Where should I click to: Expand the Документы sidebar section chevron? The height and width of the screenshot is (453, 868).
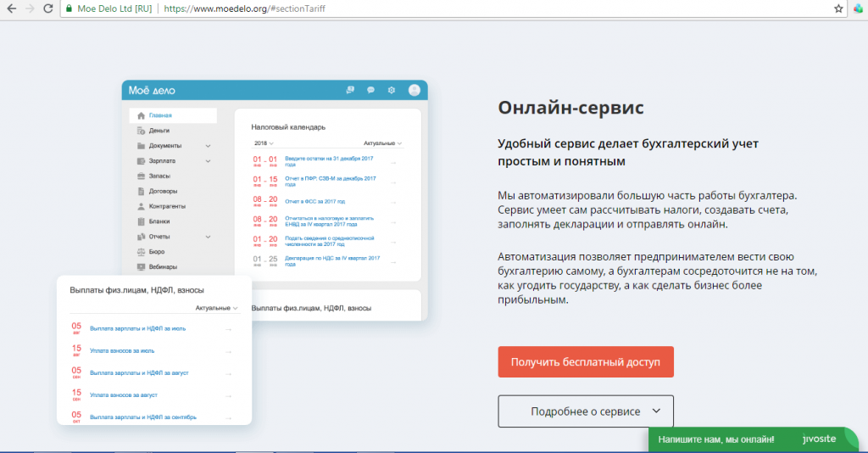(x=209, y=146)
